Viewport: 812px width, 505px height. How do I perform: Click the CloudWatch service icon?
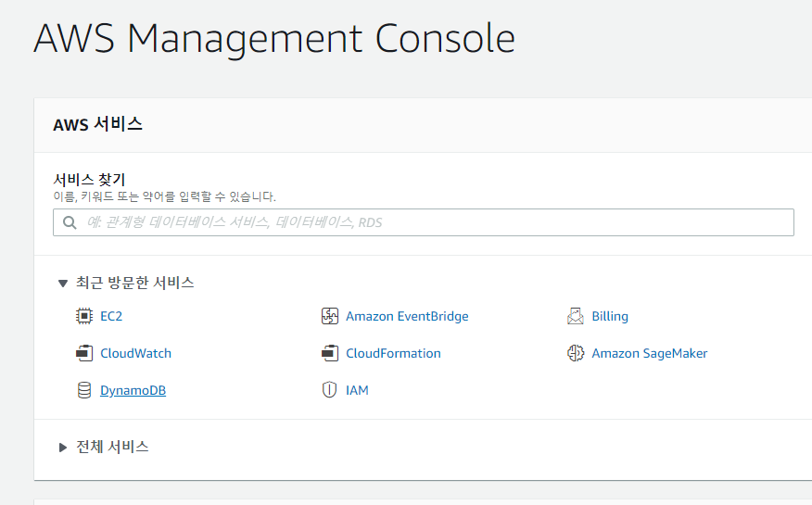click(x=84, y=353)
